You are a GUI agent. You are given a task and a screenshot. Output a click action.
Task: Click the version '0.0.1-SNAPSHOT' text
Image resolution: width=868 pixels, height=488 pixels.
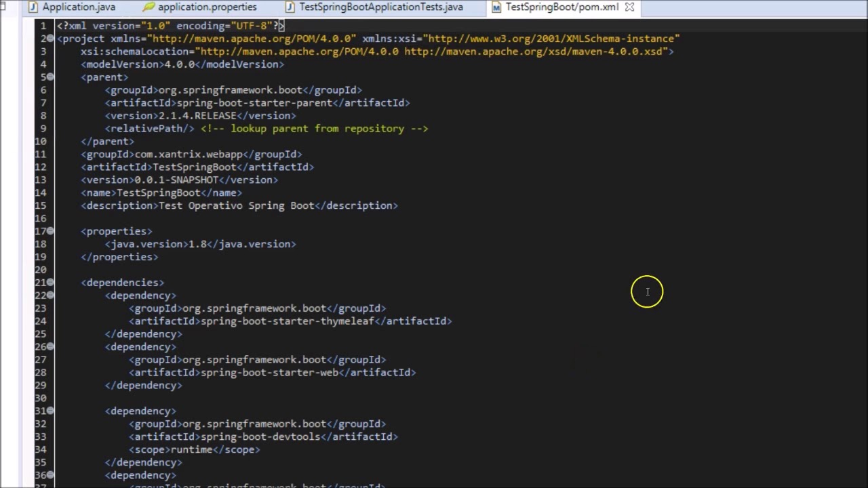click(176, 180)
